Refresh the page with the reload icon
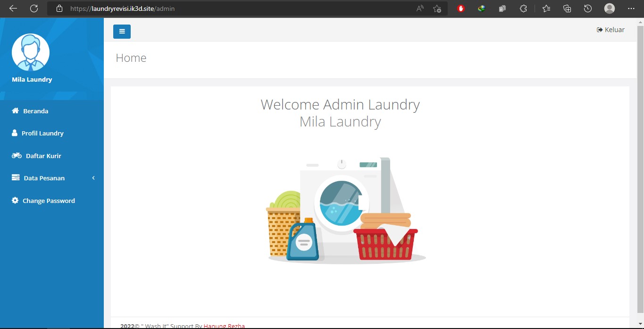This screenshot has height=329, width=644. pyautogui.click(x=34, y=8)
